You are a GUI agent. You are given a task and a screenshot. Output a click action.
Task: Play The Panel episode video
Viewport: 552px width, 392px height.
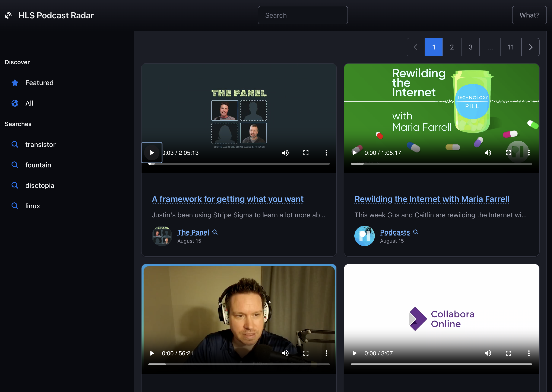click(152, 152)
